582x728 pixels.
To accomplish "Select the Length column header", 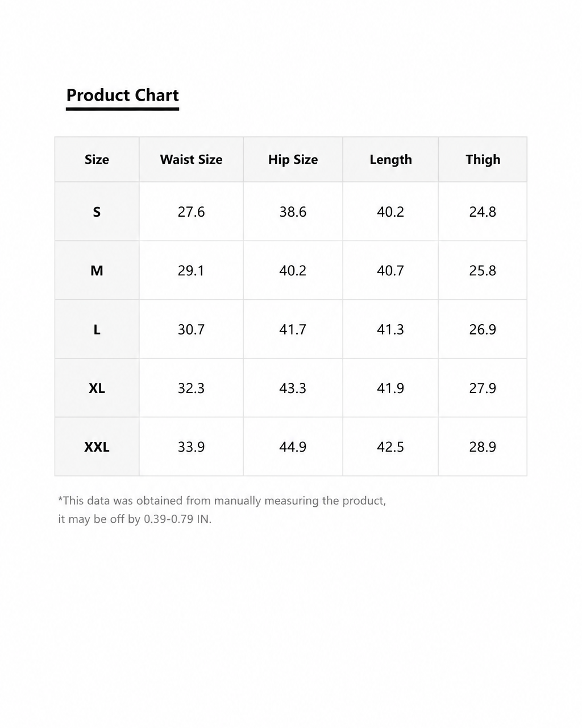I will pos(390,160).
